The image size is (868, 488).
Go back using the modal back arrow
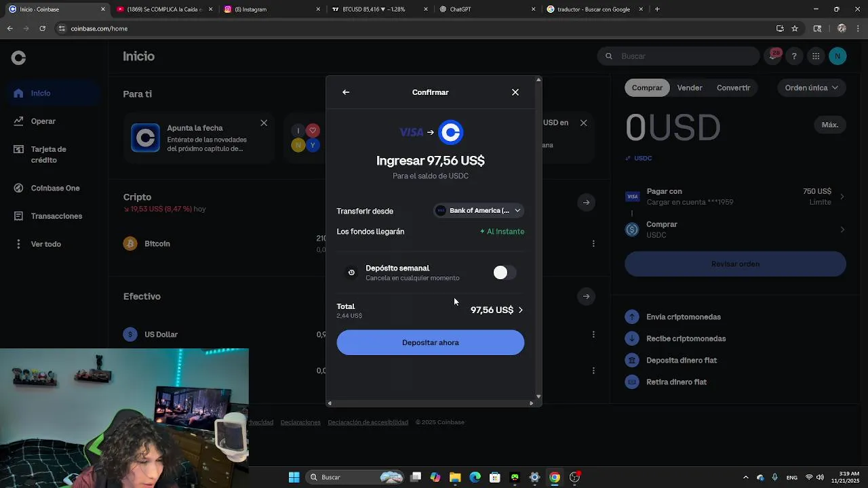(x=346, y=92)
